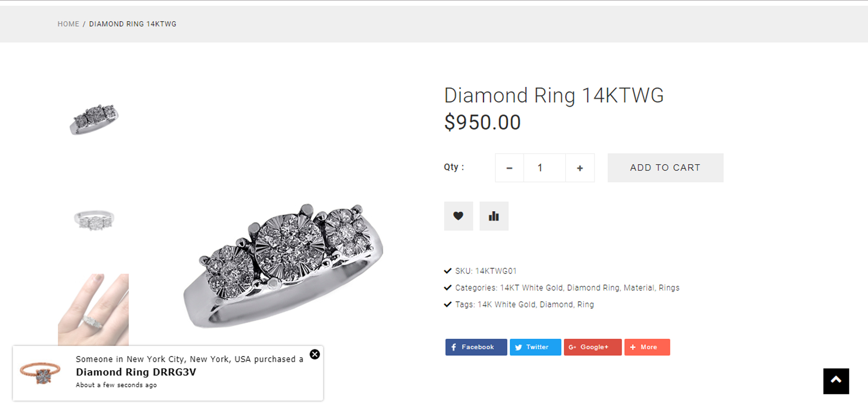The height and width of the screenshot is (407, 868).
Task: Select the first ring thumbnail
Action: (x=94, y=119)
